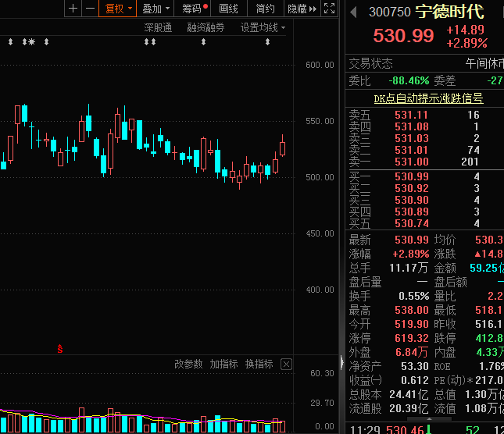Open the 深股通 tab
The image size is (504, 434).
(x=158, y=27)
